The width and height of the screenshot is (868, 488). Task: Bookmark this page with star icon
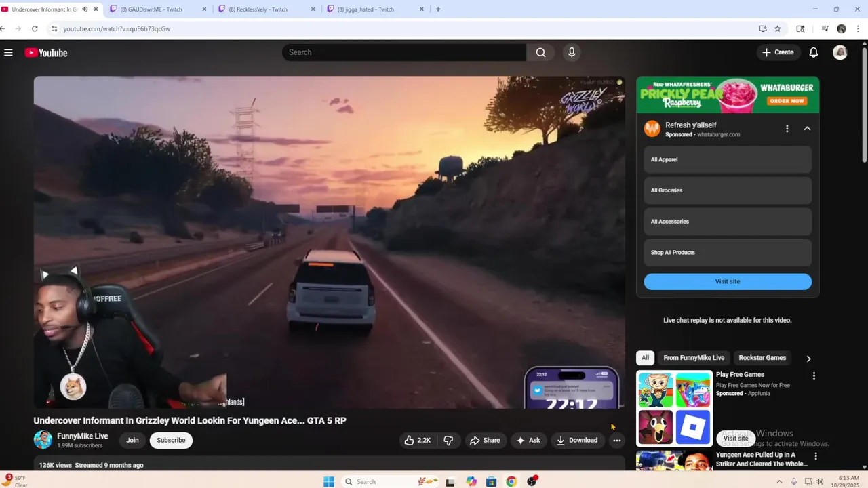pos(777,28)
